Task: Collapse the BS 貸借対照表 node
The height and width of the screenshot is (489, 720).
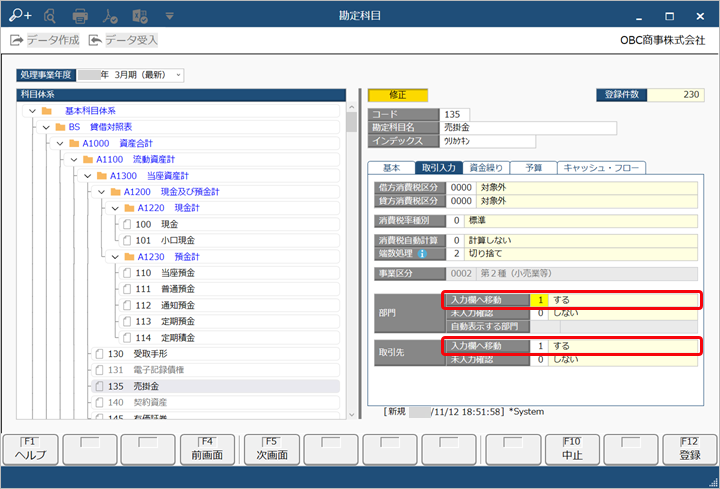Action: pos(46,127)
